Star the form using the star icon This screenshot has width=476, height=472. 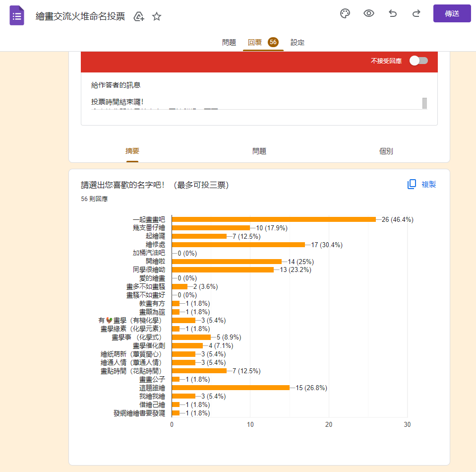tap(156, 16)
